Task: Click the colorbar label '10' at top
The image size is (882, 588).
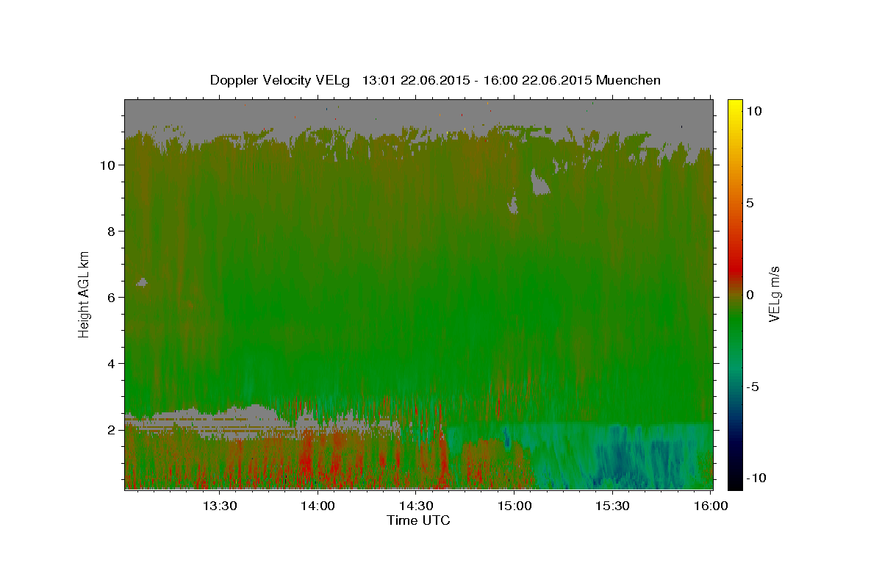Action: (753, 110)
